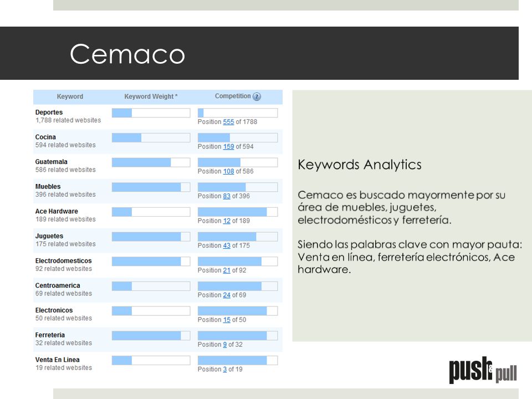532x399 pixels.
Task: Click the Juguetes keyword weight bar
Action: tap(151, 237)
